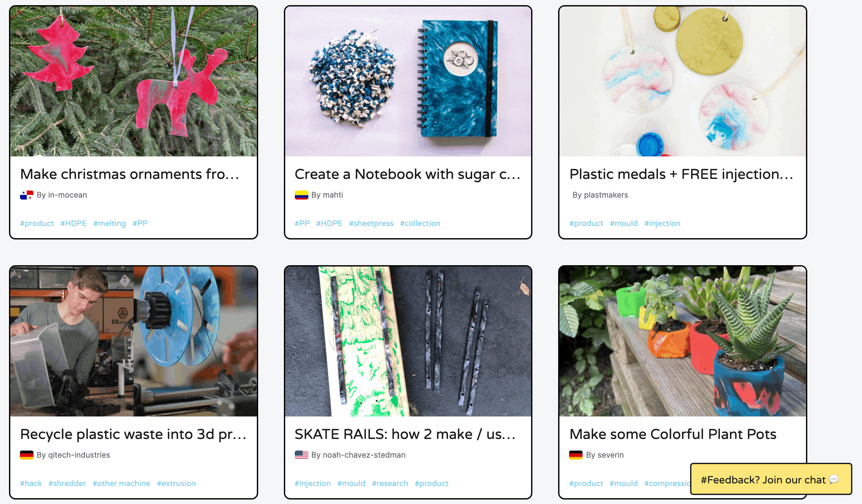Select the #extrusion tag on the recycle card
Screen dimensions: 862x504
click(176, 483)
